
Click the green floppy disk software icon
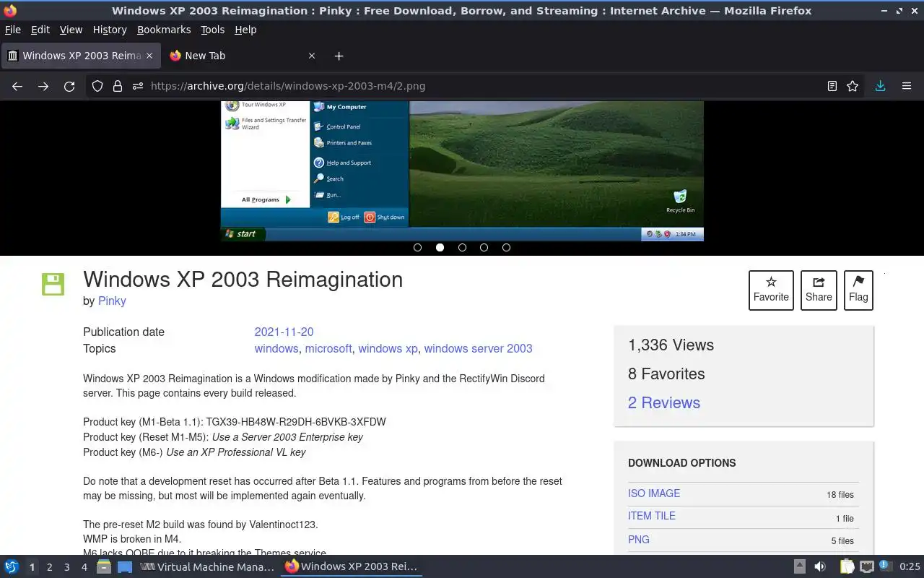tap(53, 284)
